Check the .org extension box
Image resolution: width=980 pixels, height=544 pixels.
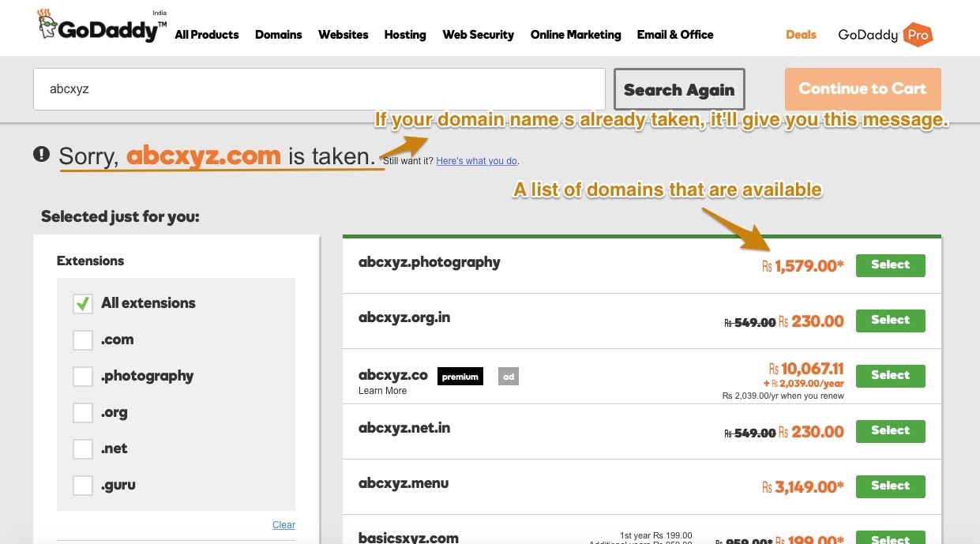tap(83, 412)
